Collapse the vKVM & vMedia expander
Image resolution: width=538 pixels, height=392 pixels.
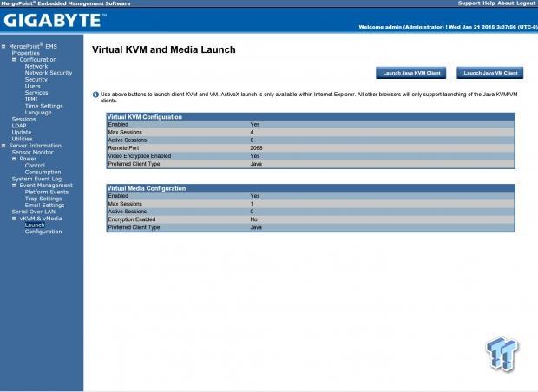click(15, 219)
